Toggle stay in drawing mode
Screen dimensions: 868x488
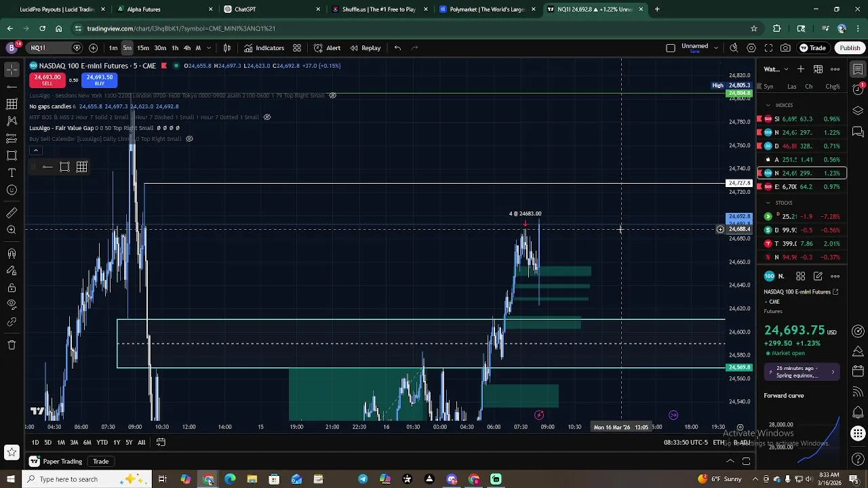pyautogui.click(x=12, y=270)
